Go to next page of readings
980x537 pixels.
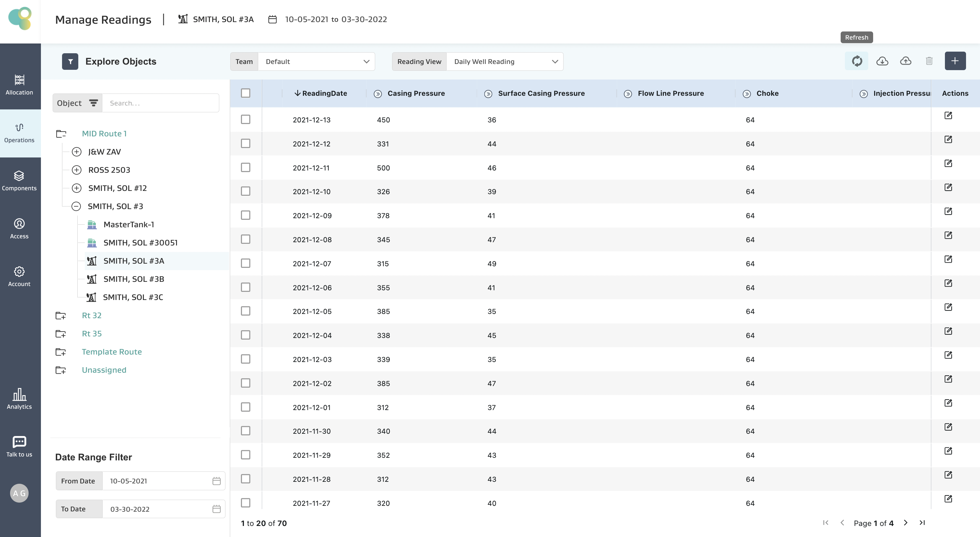click(905, 523)
